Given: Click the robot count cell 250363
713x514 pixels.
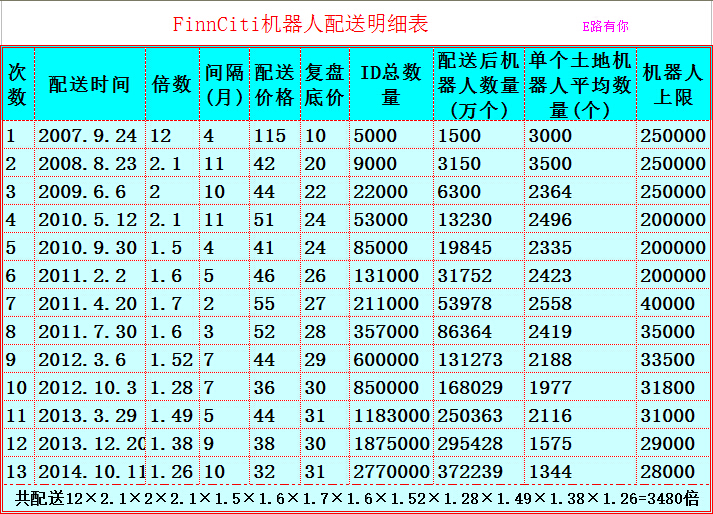Looking at the screenshot, I should click(x=479, y=415).
